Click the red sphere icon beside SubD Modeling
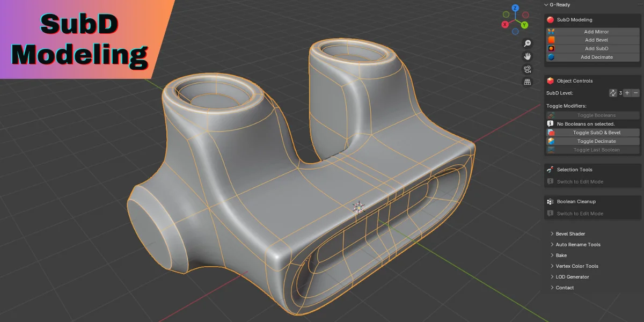The width and height of the screenshot is (644, 322). 550,20
